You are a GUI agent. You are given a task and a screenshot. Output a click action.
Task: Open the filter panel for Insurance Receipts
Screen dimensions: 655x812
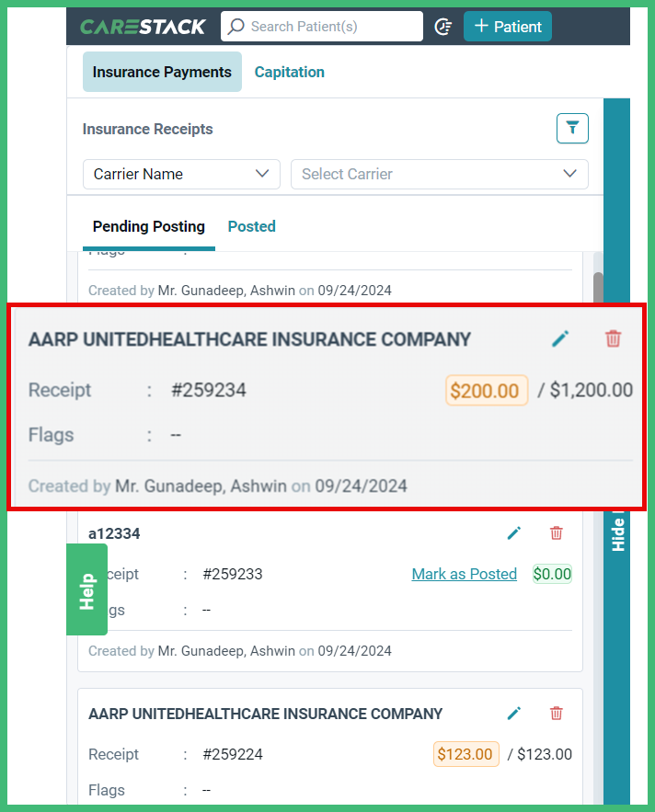pyautogui.click(x=572, y=129)
